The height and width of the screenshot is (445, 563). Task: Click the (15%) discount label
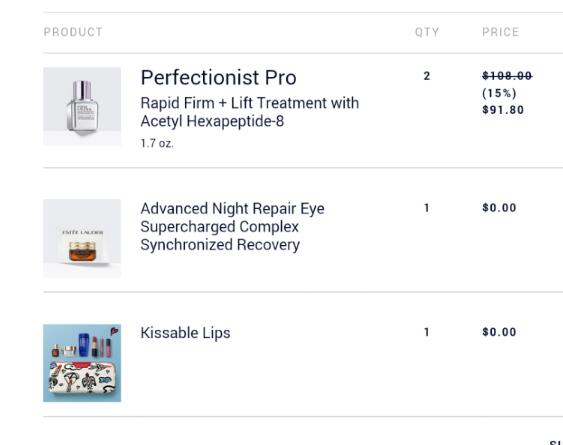tap(499, 93)
